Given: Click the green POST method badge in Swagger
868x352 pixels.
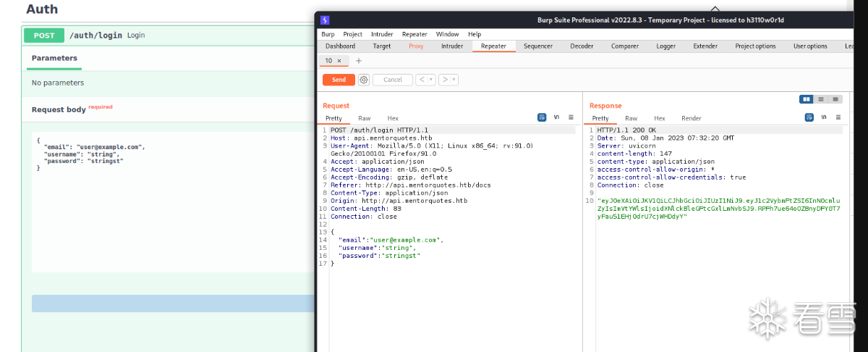Looking at the screenshot, I should point(44,35).
